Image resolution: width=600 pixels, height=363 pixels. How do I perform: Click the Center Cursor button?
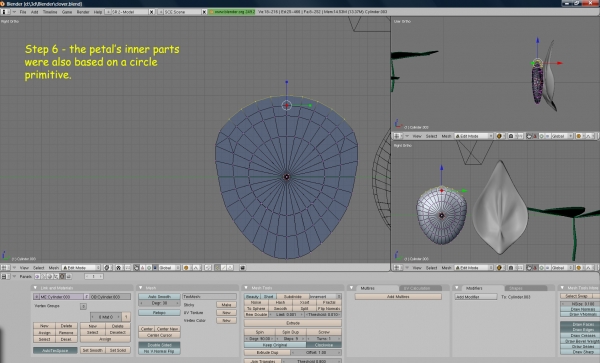coord(159,335)
